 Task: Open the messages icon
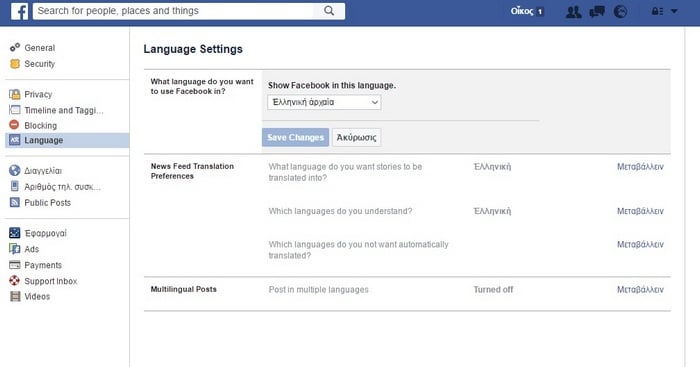(597, 12)
